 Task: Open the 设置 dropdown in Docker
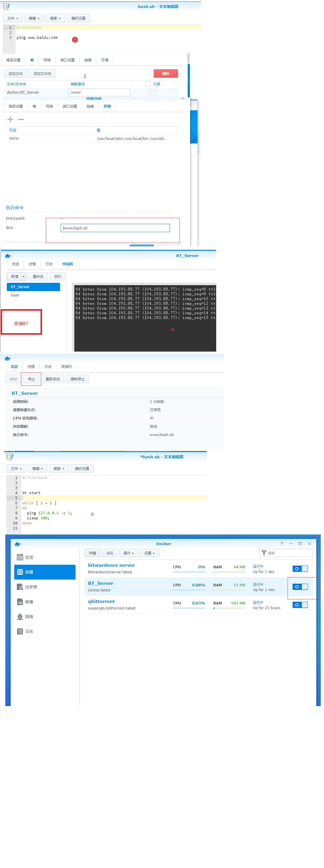pos(150,553)
